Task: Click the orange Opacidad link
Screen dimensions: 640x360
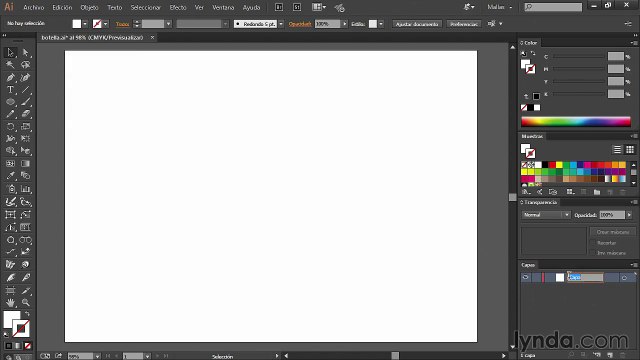Action: [x=300, y=24]
